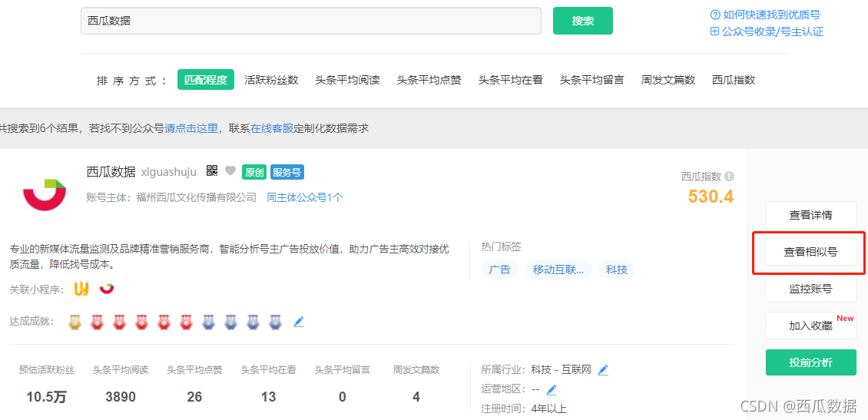
Task: Click the xiguashuju account ID text
Action: click(x=169, y=172)
